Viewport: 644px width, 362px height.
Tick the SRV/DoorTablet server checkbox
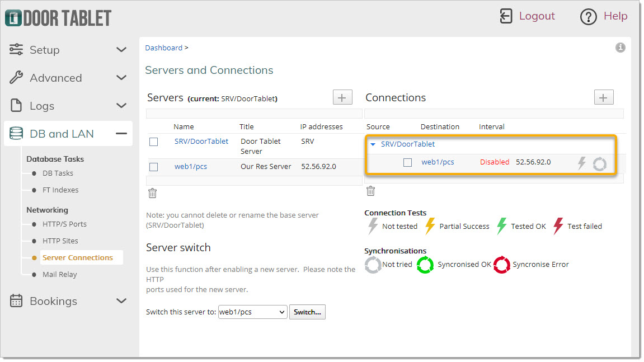click(x=154, y=142)
